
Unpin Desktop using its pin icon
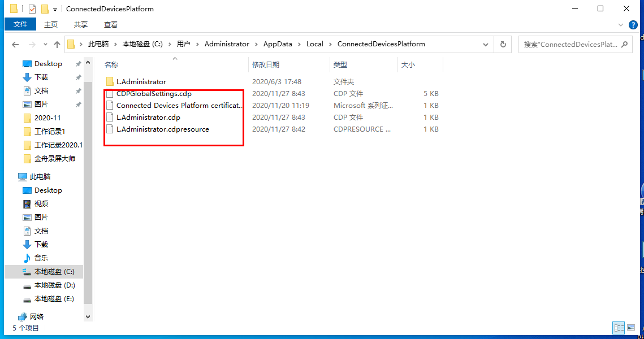click(78, 64)
